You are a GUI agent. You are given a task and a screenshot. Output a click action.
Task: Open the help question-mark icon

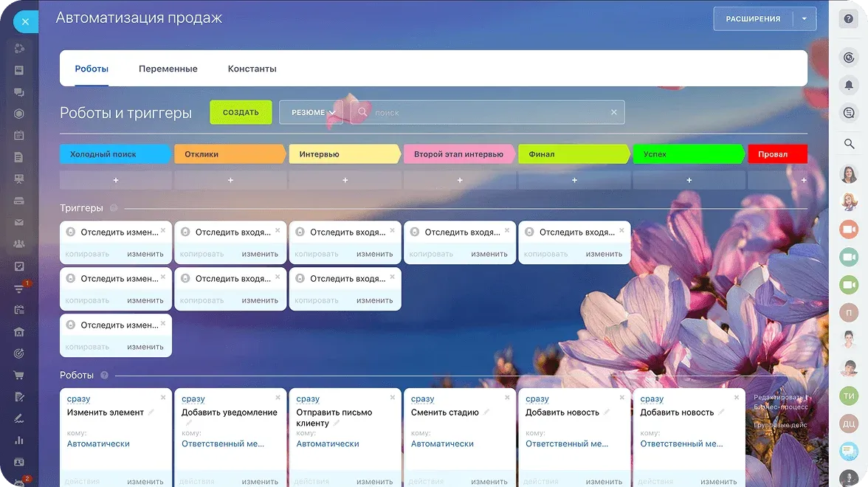[848, 18]
